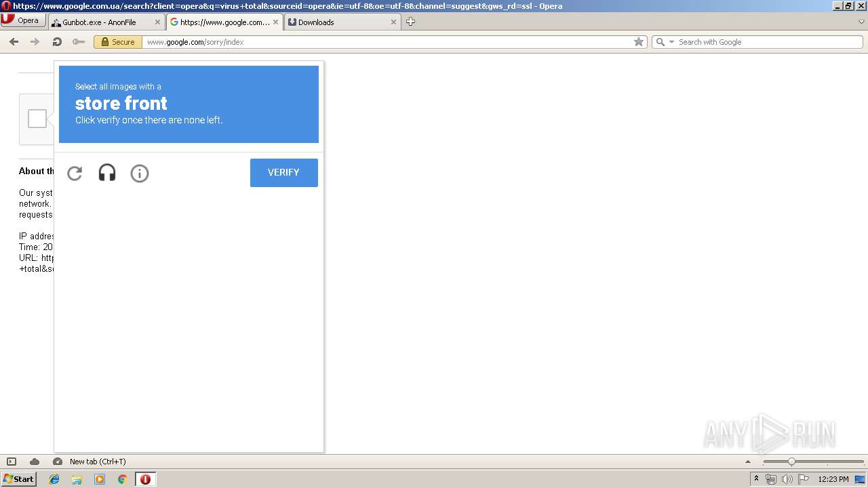Open the Opera main menu button

tap(23, 20)
